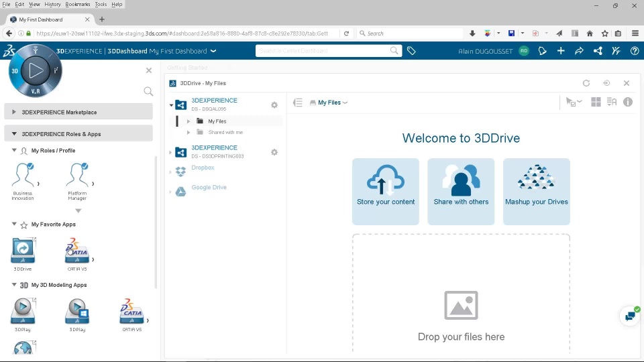Click the Share with others card
This screenshot has width=644, height=362.
461,191
